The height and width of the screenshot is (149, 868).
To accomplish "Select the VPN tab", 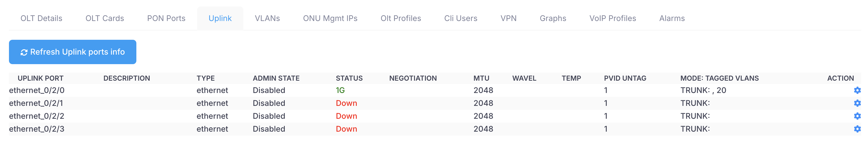I will [508, 18].
